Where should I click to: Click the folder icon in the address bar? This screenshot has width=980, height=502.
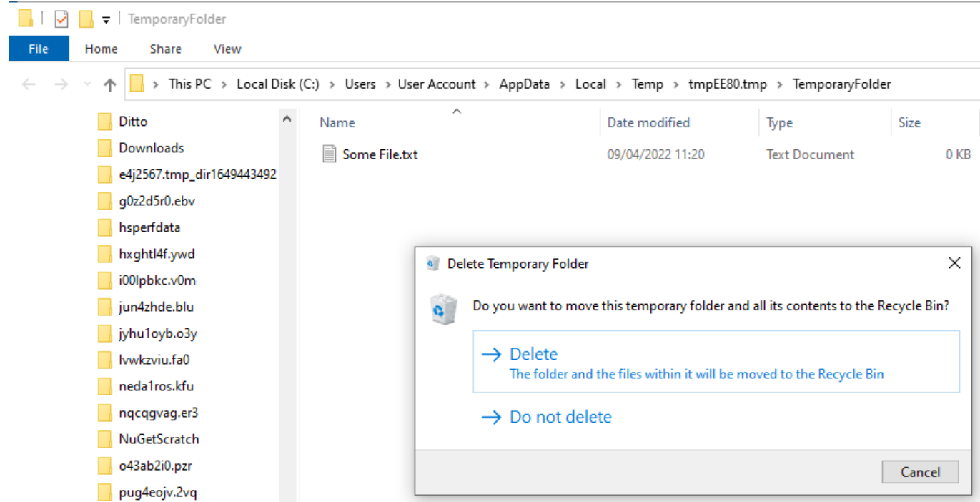tap(137, 84)
